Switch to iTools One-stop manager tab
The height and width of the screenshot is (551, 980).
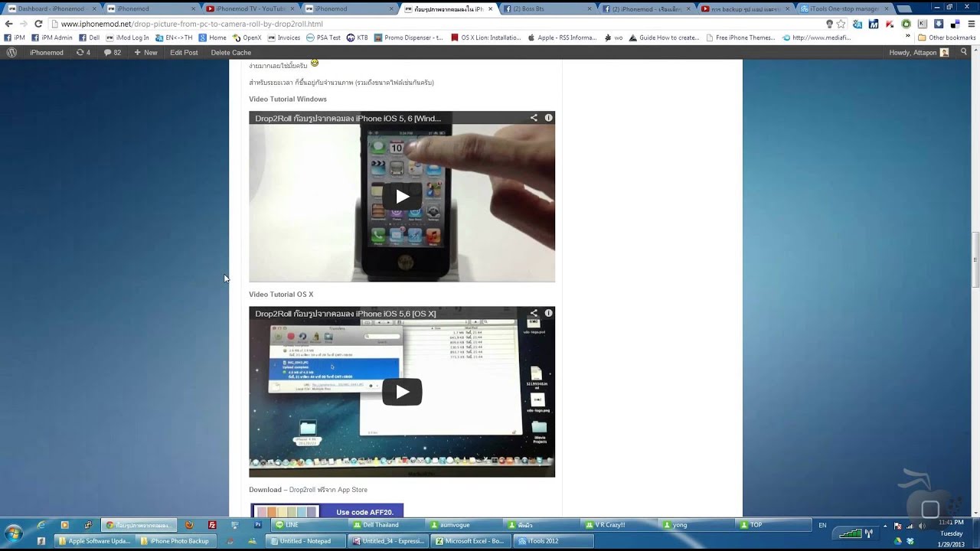tap(844, 8)
